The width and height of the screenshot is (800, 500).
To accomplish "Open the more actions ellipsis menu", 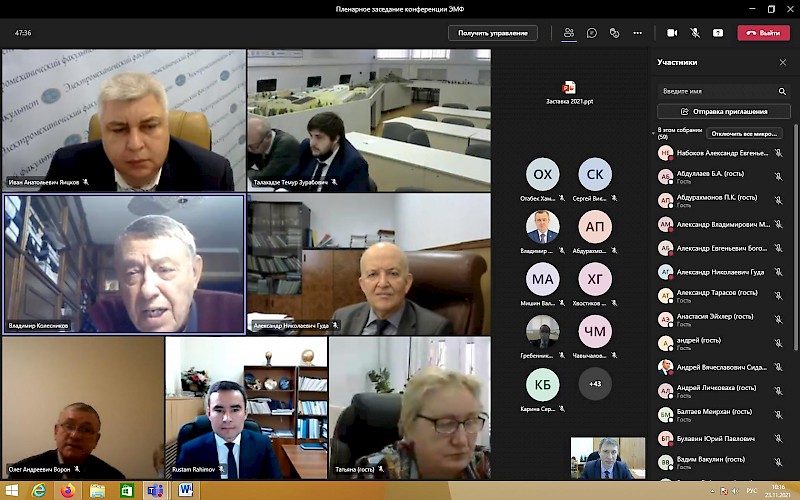I will pyautogui.click(x=638, y=33).
